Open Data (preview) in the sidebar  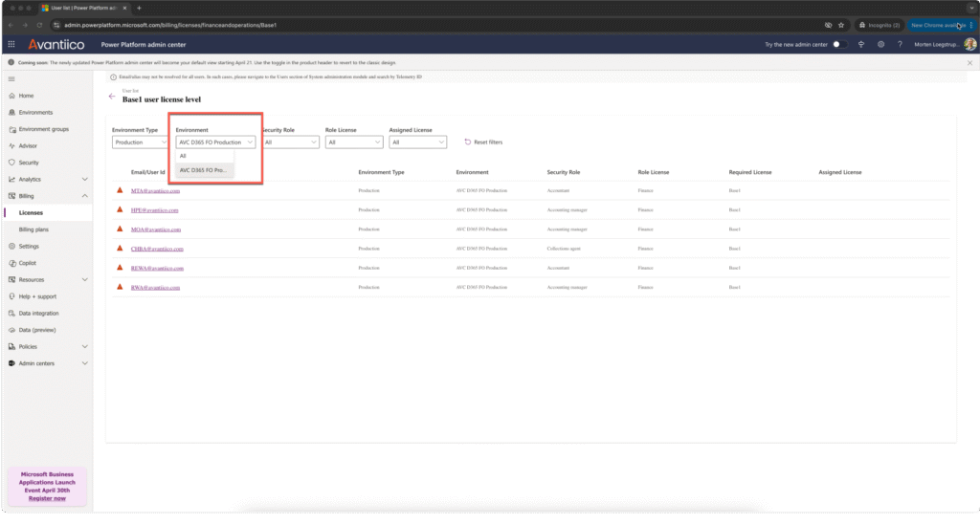click(37, 330)
